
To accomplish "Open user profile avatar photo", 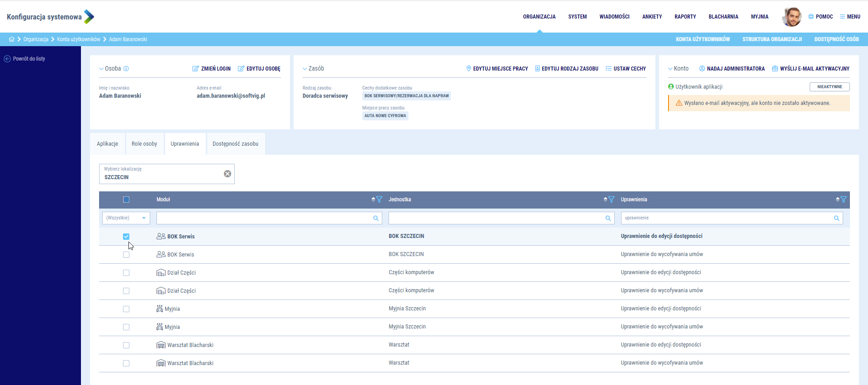I will (792, 17).
